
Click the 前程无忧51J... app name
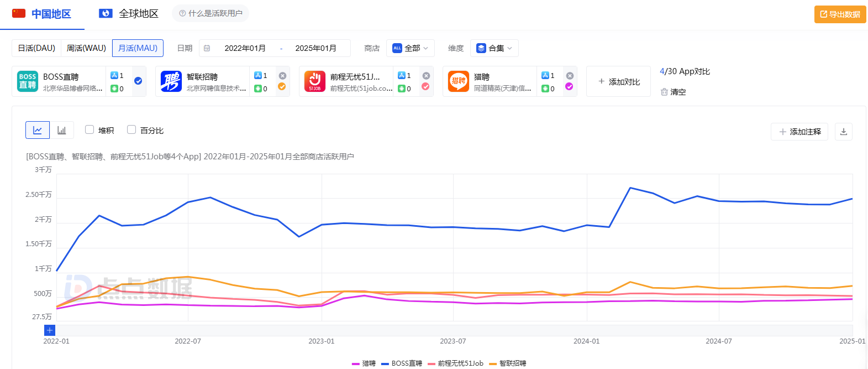[355, 77]
